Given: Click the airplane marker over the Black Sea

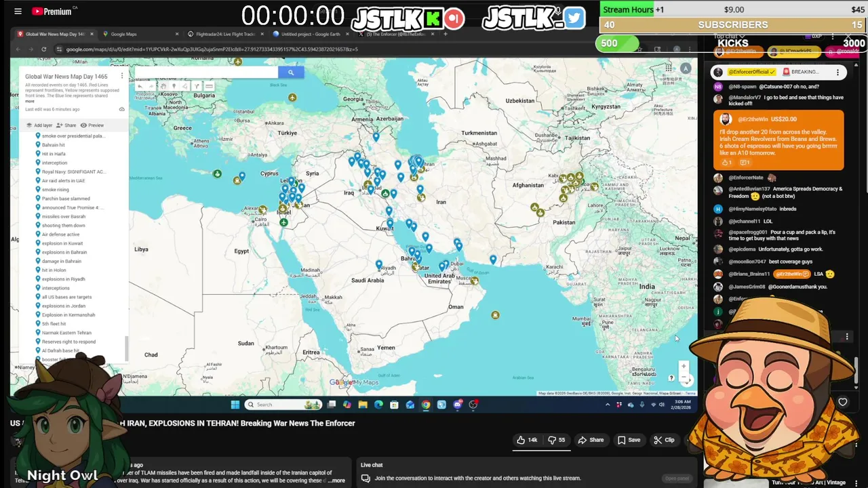Looking at the screenshot, I should (292, 98).
